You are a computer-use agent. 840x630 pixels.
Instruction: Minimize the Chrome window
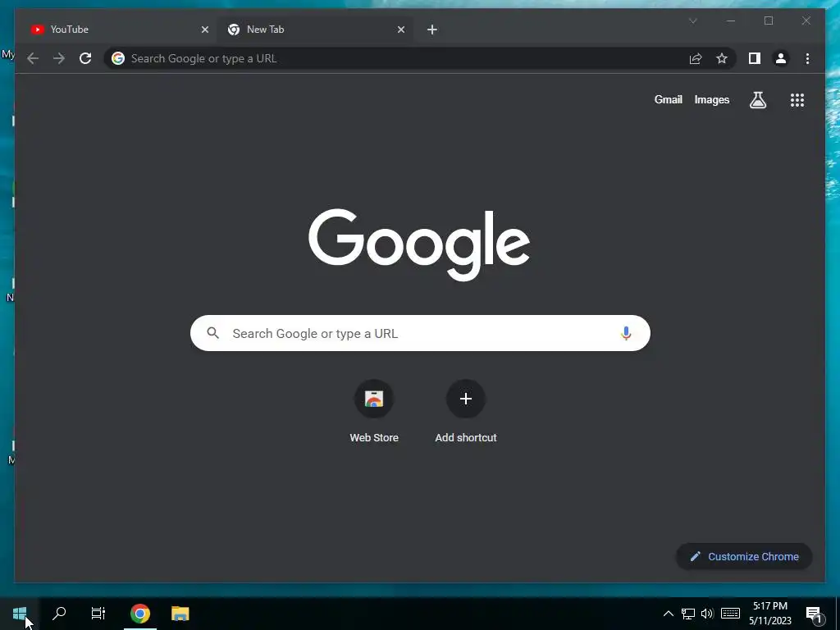731,21
